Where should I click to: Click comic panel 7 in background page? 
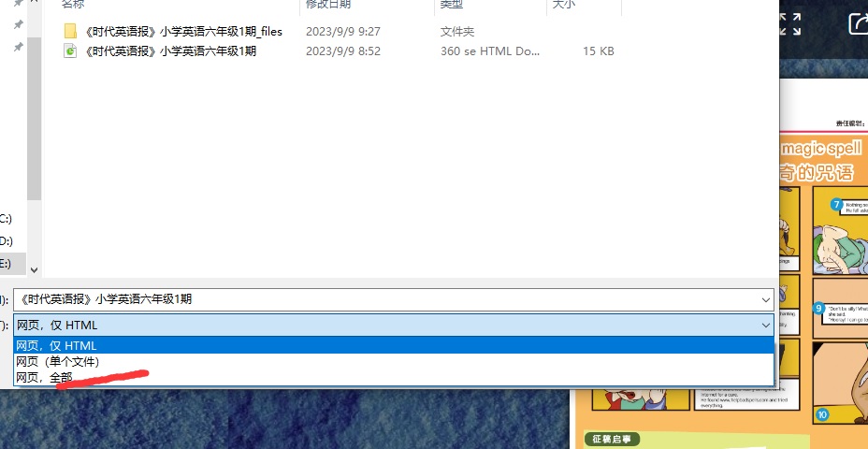[x=840, y=228]
